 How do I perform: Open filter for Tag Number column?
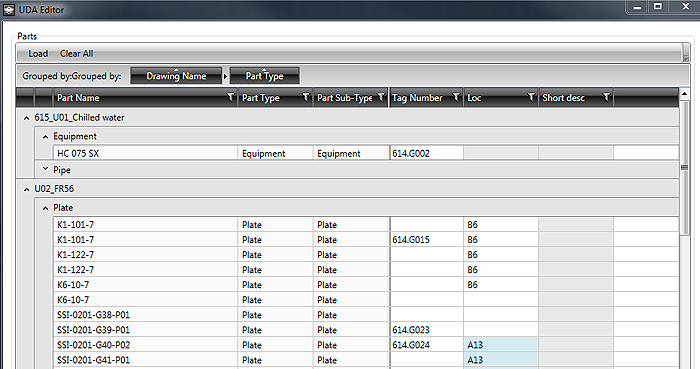(x=456, y=97)
